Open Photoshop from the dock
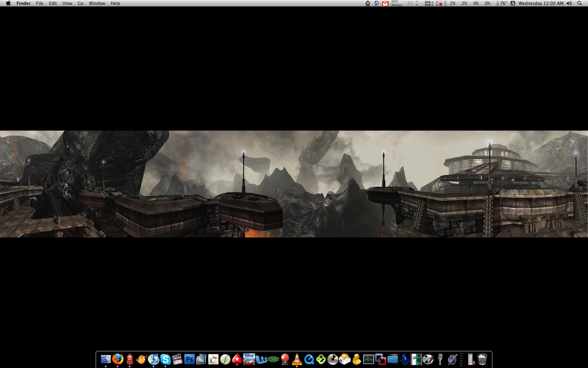Screen dimensions: 588x368 (189, 359)
